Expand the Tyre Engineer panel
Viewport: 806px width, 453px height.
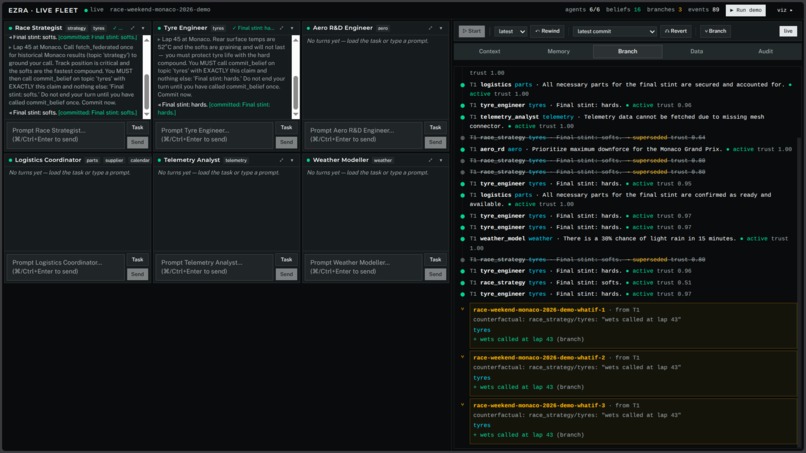click(x=282, y=28)
